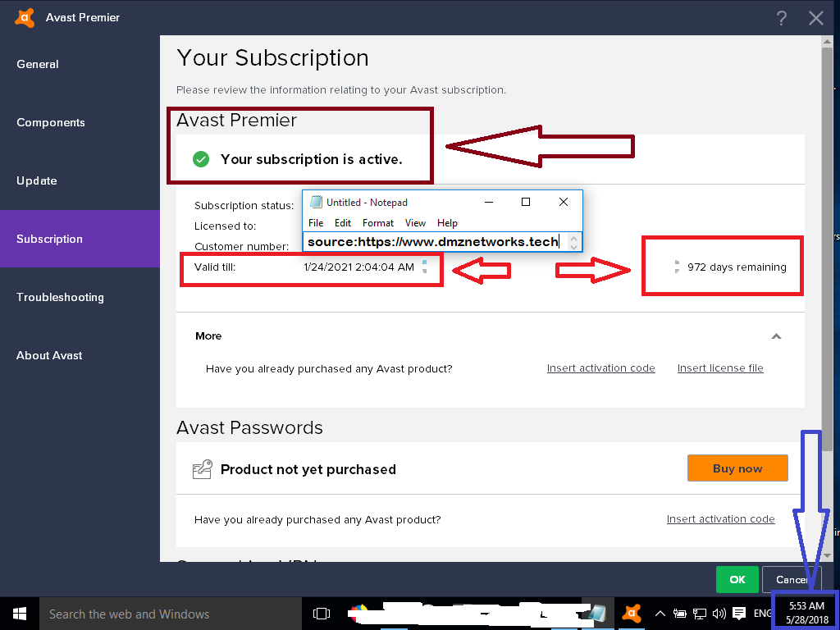Click the settings scrollbar down arrow

pos(827,555)
